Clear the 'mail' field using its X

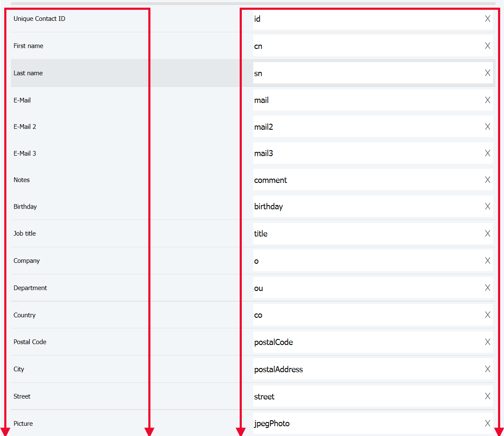[487, 100]
